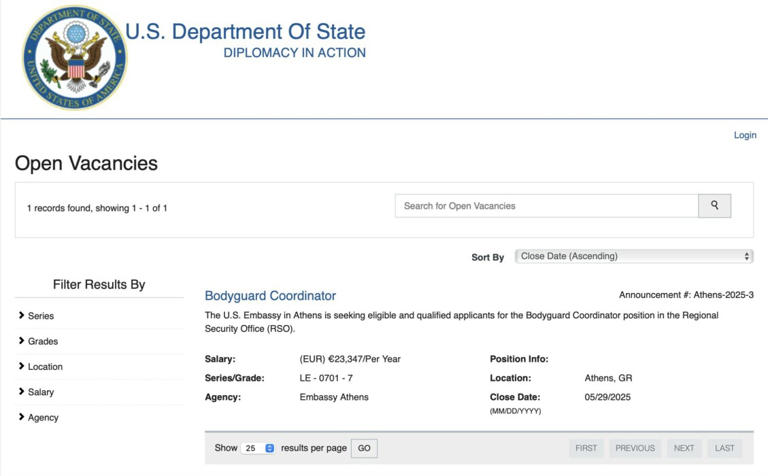Click the PREVIOUS page button
Screen dimensions: 768x476
[635, 448]
